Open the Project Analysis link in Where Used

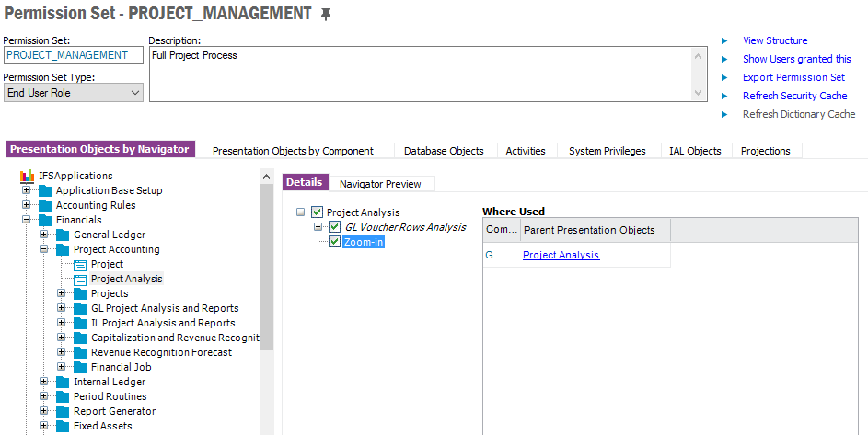coord(561,255)
